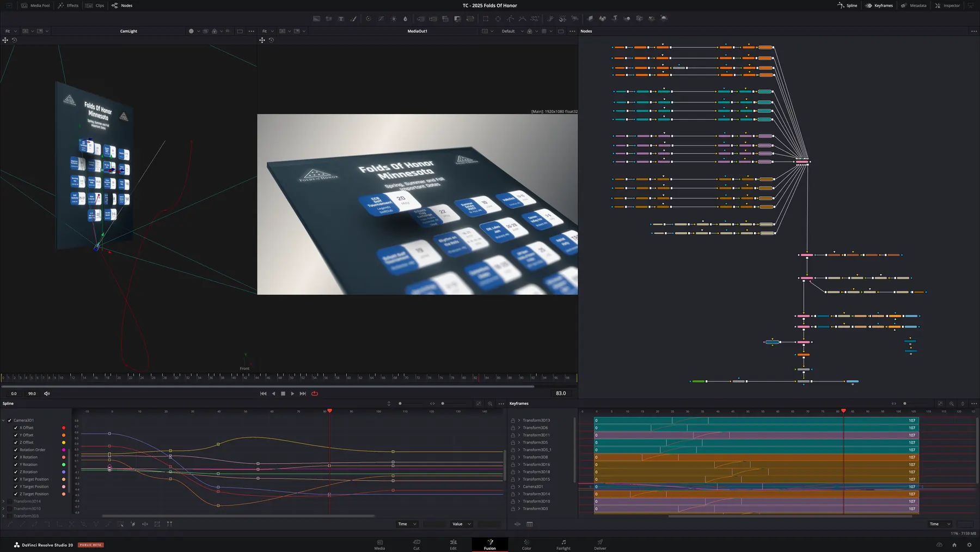Screen dimensions: 980x552
Task: Switch to the Cut page
Action: coord(416,545)
